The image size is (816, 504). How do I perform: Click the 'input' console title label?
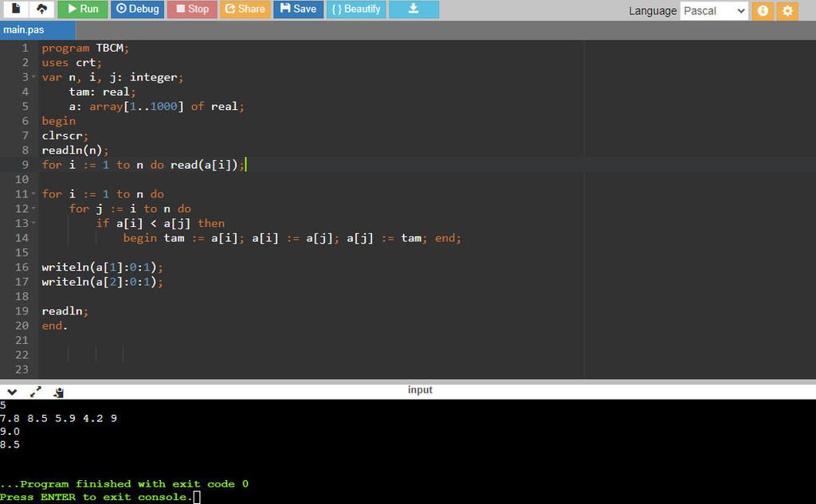420,390
